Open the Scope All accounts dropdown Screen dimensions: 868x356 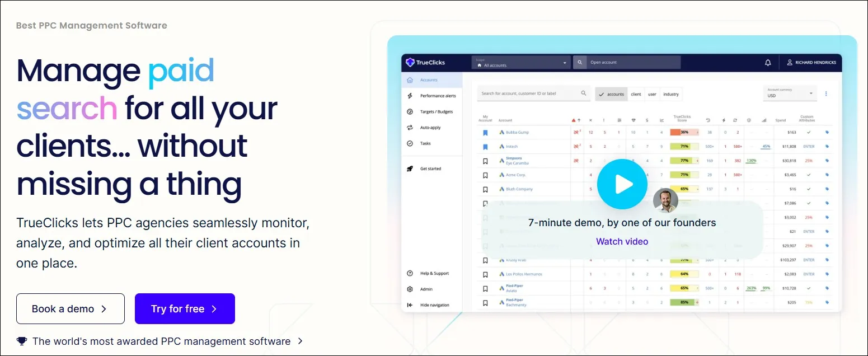(520, 63)
